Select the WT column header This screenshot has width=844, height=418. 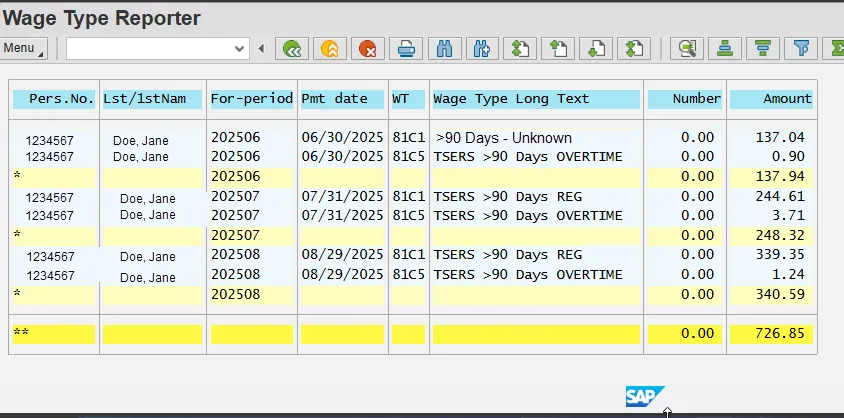(x=409, y=99)
